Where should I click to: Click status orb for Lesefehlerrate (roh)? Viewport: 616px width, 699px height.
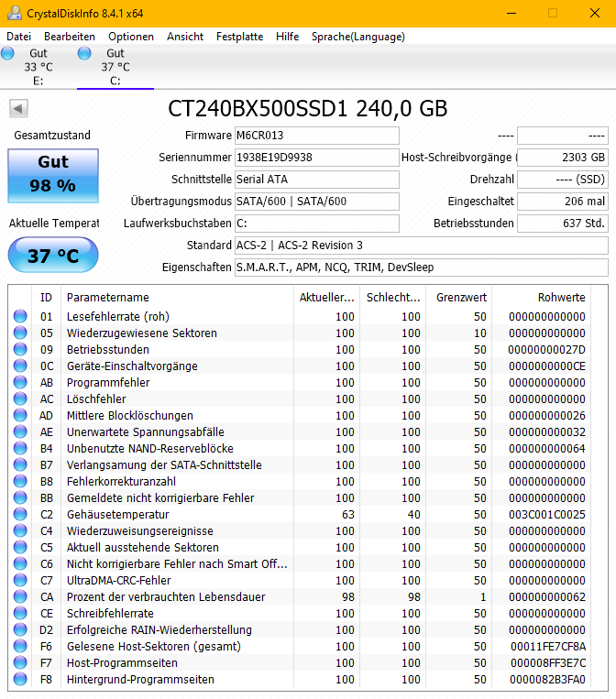[x=20, y=316]
